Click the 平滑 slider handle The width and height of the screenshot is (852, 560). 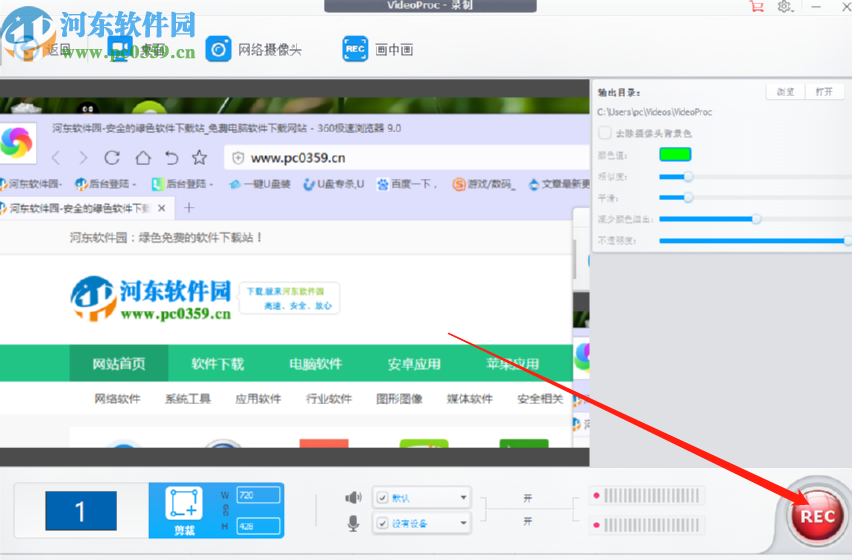click(688, 198)
